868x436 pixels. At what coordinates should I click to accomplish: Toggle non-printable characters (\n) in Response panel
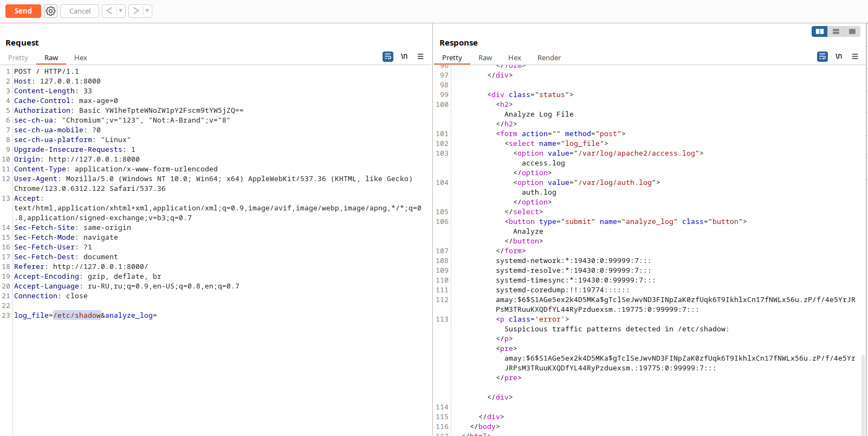coord(839,56)
